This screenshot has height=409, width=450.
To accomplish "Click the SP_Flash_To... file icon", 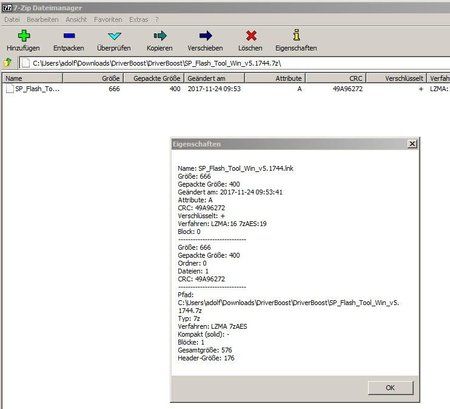I will pyautogui.click(x=10, y=89).
